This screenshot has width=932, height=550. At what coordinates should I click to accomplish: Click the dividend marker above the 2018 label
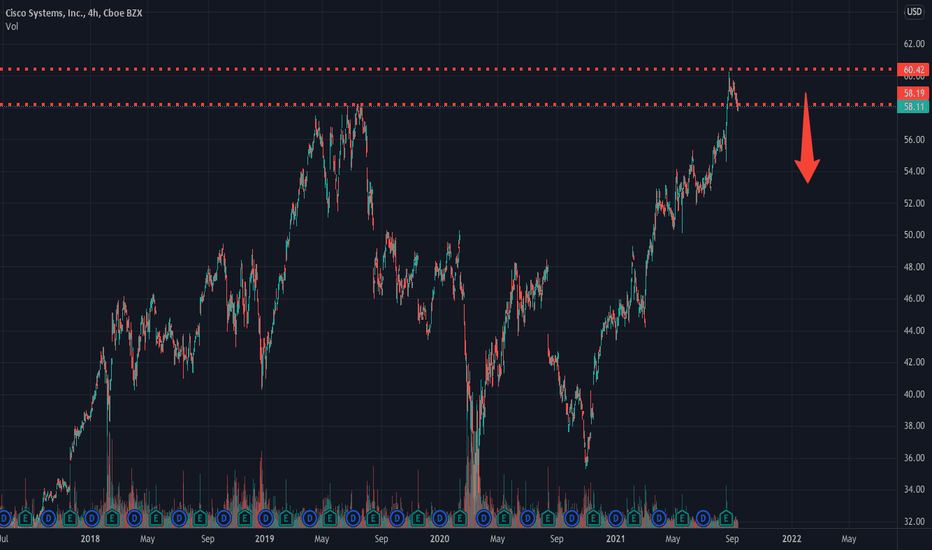click(x=92, y=518)
